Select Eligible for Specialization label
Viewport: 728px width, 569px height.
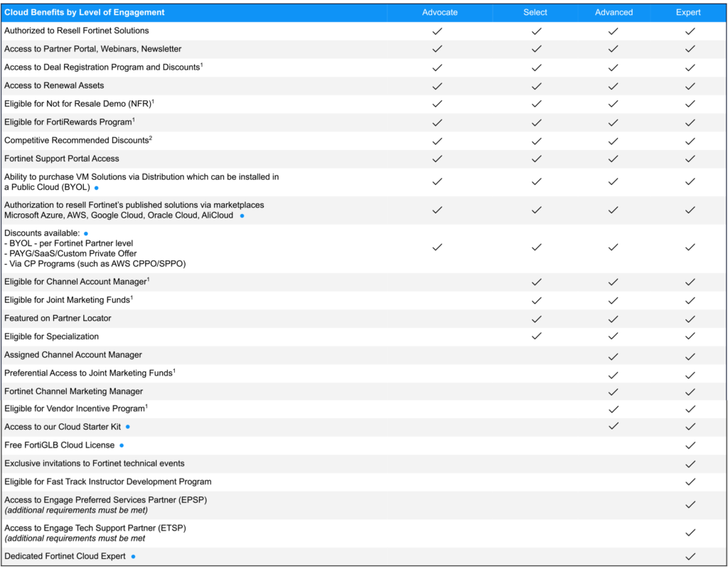51,336
